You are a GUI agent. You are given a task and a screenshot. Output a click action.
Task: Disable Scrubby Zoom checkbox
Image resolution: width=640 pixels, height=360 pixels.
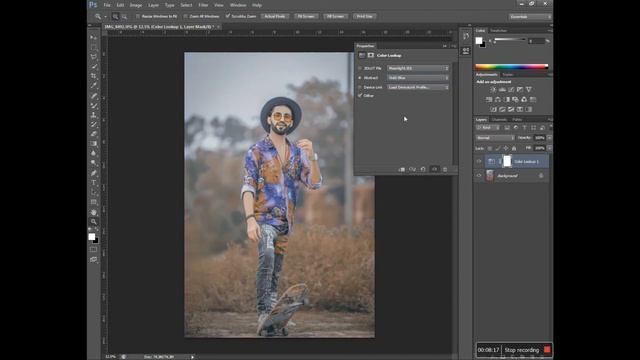(x=228, y=16)
